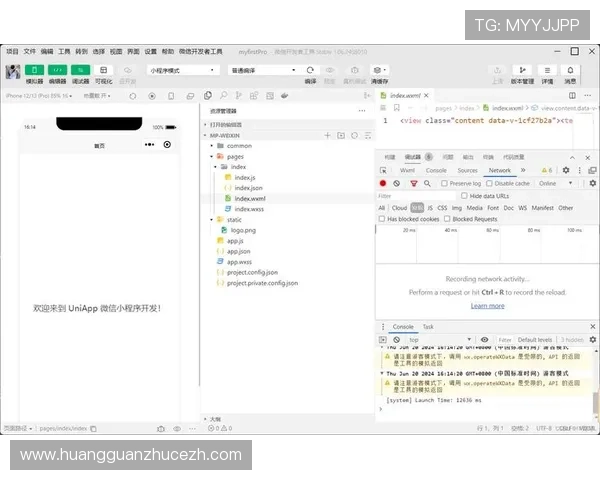Toggle the 调试器 debugger panel button
The width and height of the screenshot is (600, 480).
tap(80, 70)
